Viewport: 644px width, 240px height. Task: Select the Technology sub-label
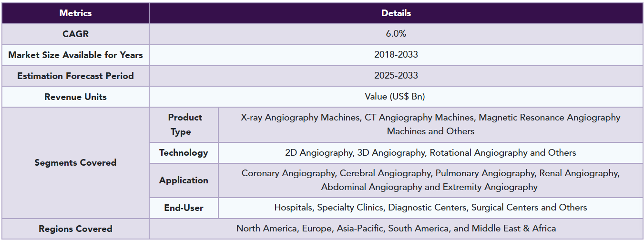[184, 153]
